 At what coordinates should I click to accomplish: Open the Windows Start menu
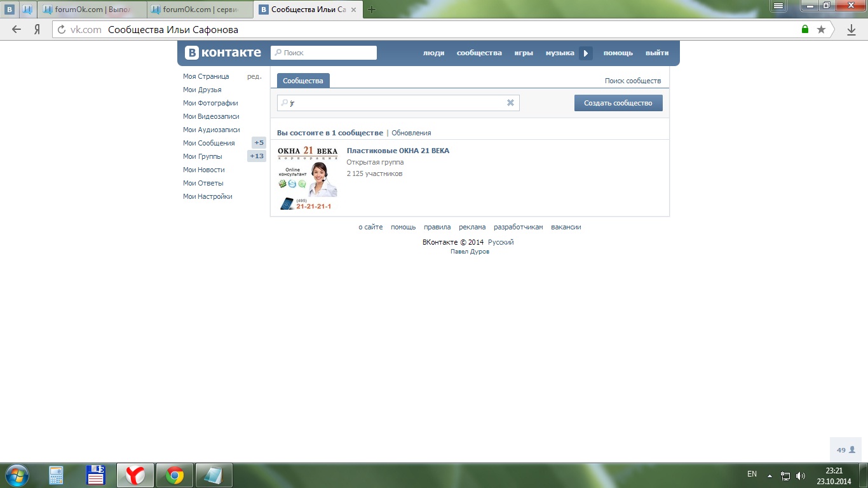tap(17, 475)
